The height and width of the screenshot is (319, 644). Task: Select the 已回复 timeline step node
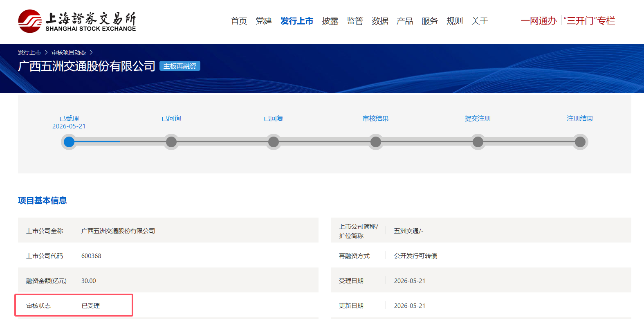click(274, 142)
